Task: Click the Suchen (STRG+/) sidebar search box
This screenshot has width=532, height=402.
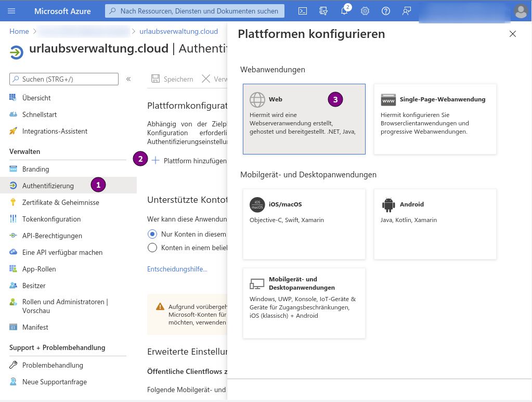Action: coord(64,79)
